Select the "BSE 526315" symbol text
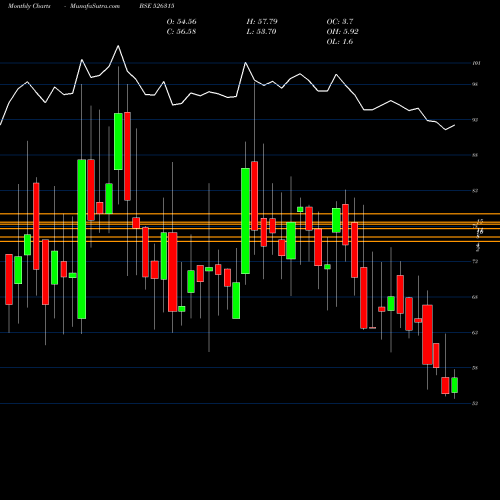Viewport: 500px width, 500px height. coord(157,6)
